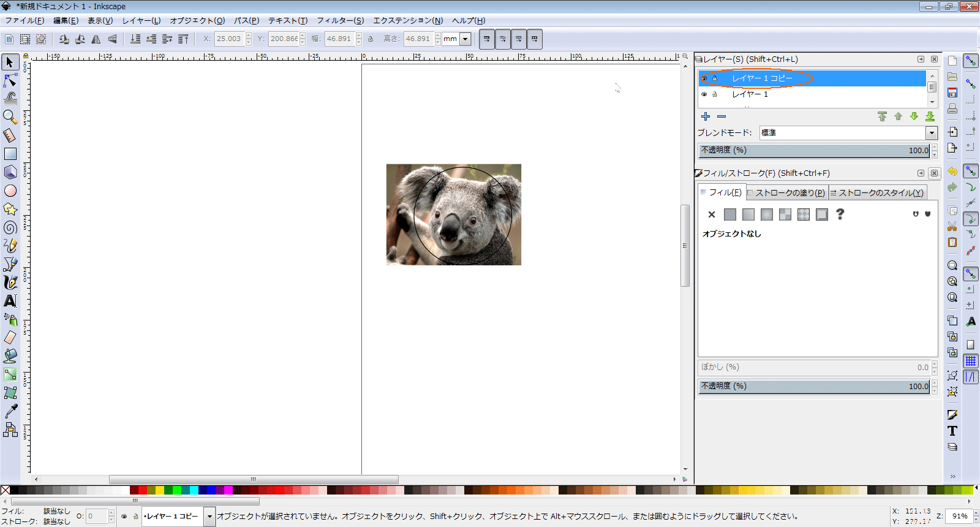Click the flat color fill button

[x=730, y=214]
